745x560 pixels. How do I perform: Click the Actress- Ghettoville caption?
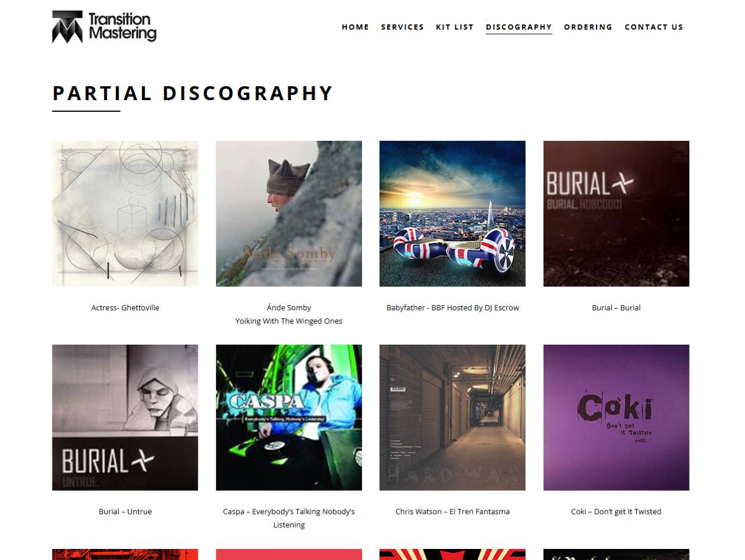[x=125, y=307]
